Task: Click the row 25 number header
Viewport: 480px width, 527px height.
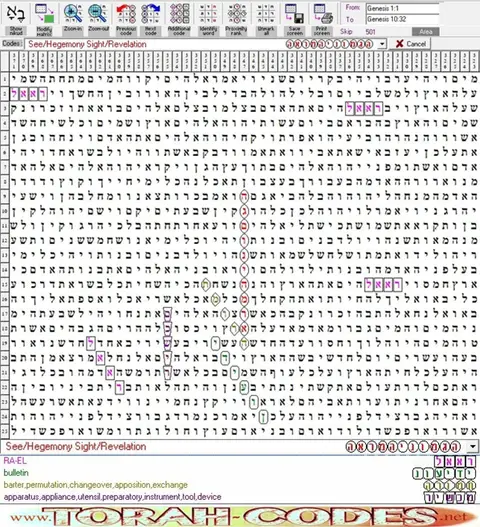Action: (4, 431)
